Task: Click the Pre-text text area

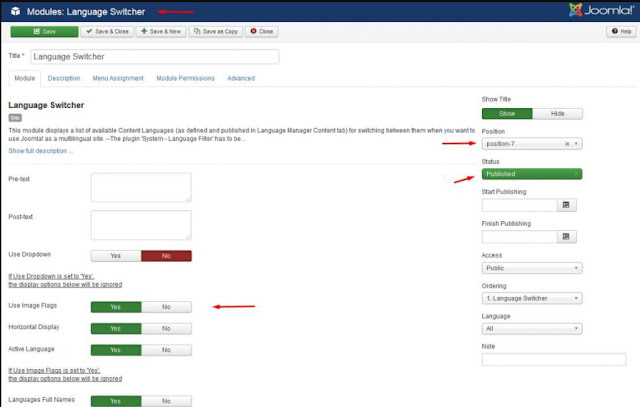Action: [x=141, y=187]
